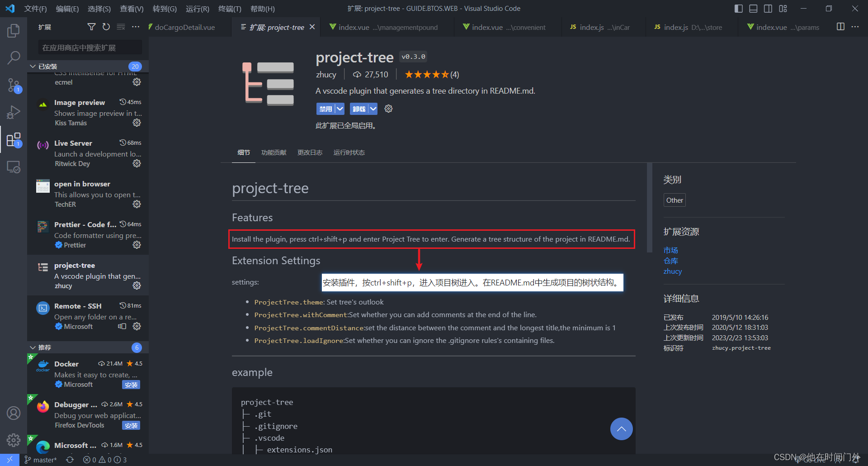Open the Search view in activity bar

click(x=14, y=58)
